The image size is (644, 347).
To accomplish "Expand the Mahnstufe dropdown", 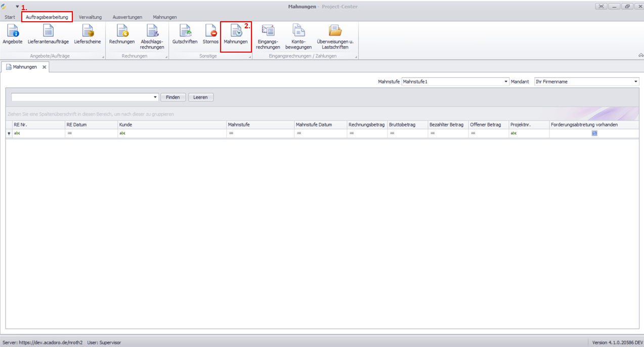I will click(506, 81).
